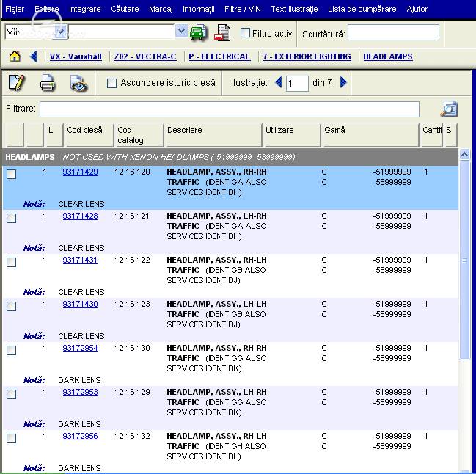The image size is (476, 474).
Task: Click the parts list scrollbar thumb
Action: coord(464,260)
